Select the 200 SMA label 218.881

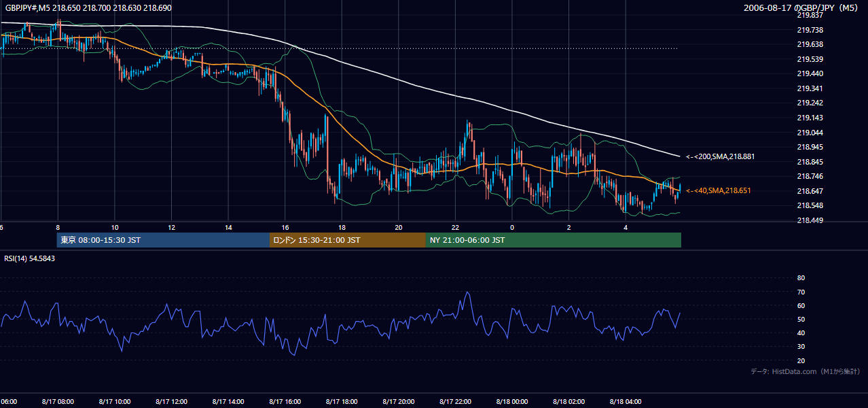coord(721,156)
